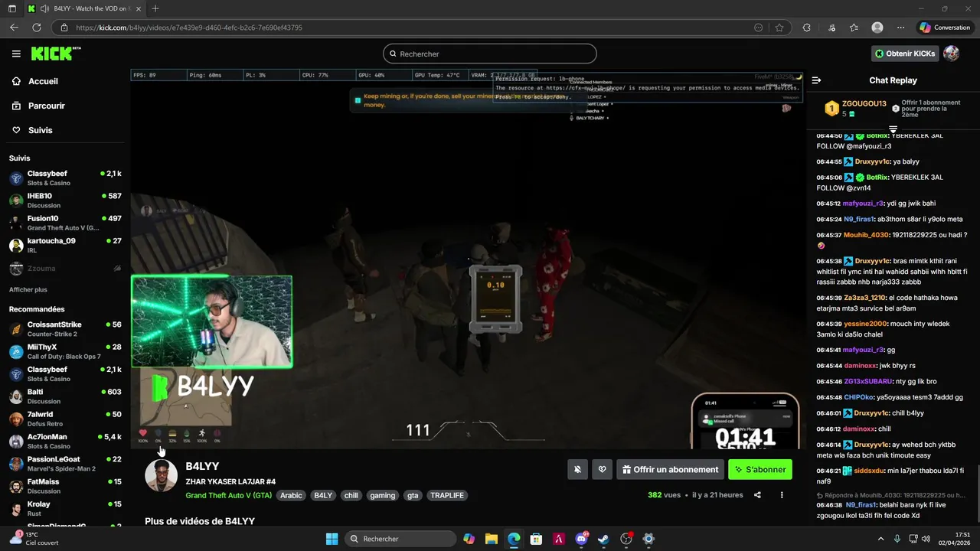Image resolution: width=980 pixels, height=551 pixels.
Task: Open the Grand Theft Auto V category link
Action: [228, 495]
